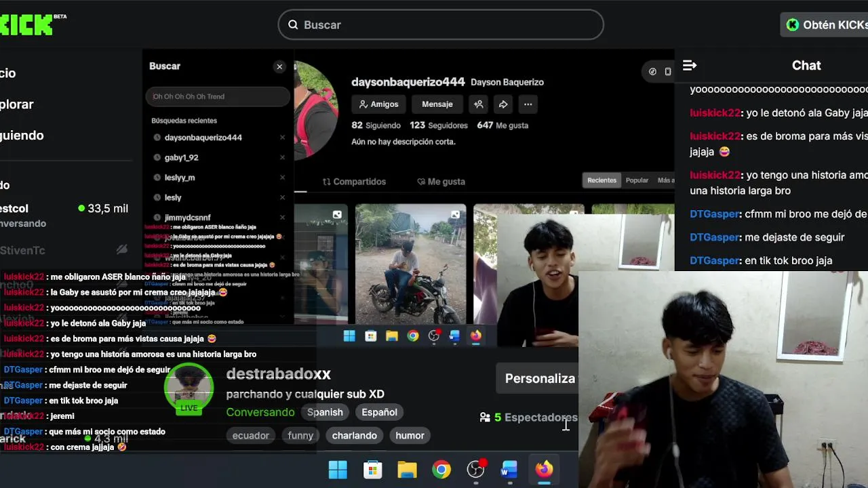The image size is (868, 488).
Task: Select the Popular sort option
Action: (x=637, y=180)
